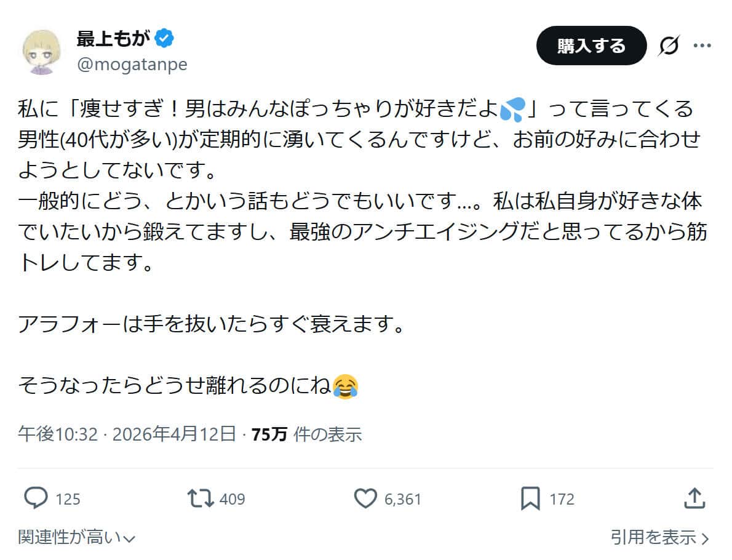Click the post timestamp 午後10:32 · 2026年4月12日
732x560 pixels.
(127, 434)
